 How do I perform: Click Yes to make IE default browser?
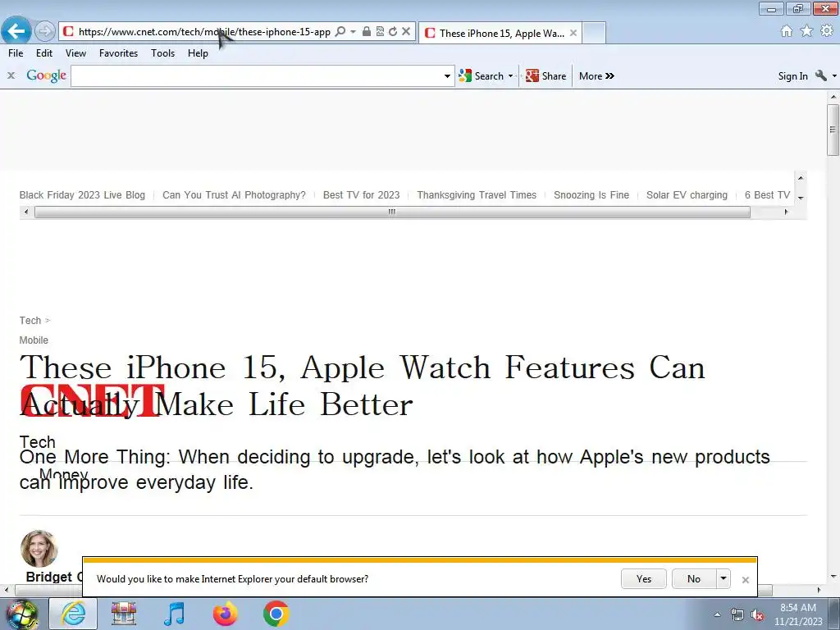644,578
